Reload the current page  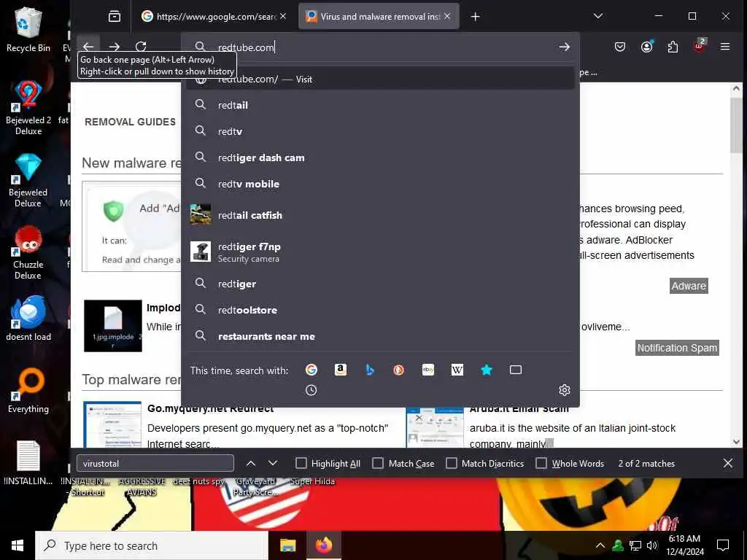pos(141,47)
